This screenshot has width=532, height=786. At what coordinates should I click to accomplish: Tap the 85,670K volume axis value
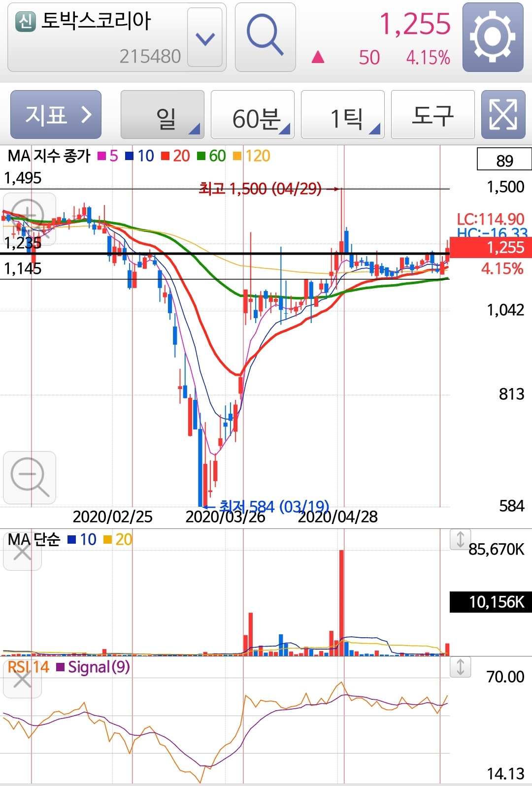[497, 549]
